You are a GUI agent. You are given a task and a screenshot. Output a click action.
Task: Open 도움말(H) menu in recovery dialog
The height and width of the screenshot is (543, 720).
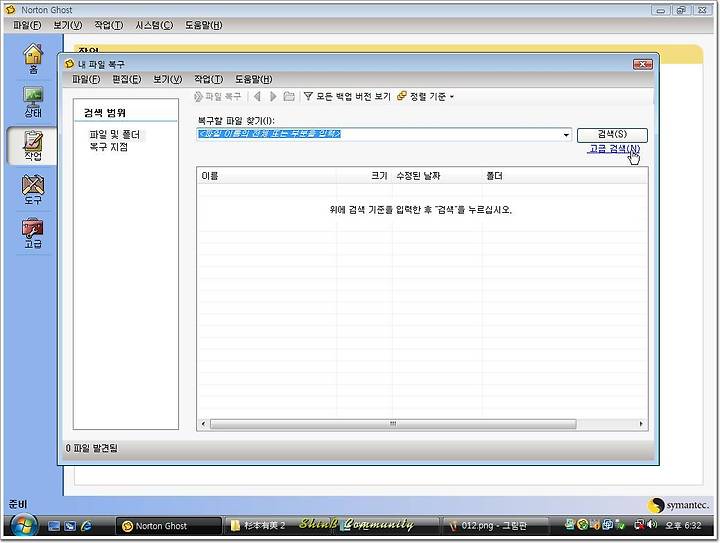pos(253,79)
